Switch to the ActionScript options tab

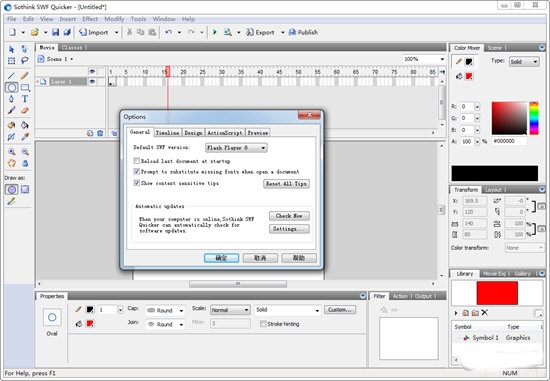click(x=225, y=133)
